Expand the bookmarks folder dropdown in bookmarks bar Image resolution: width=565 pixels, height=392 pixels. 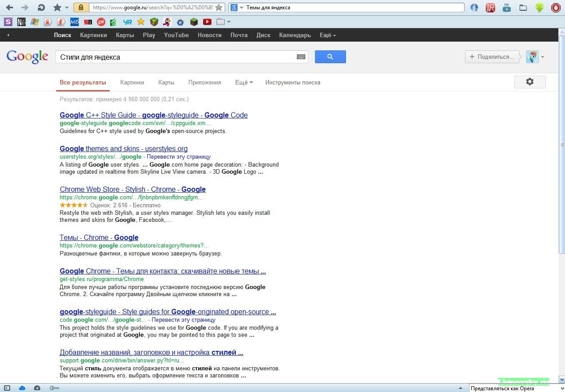point(223,22)
